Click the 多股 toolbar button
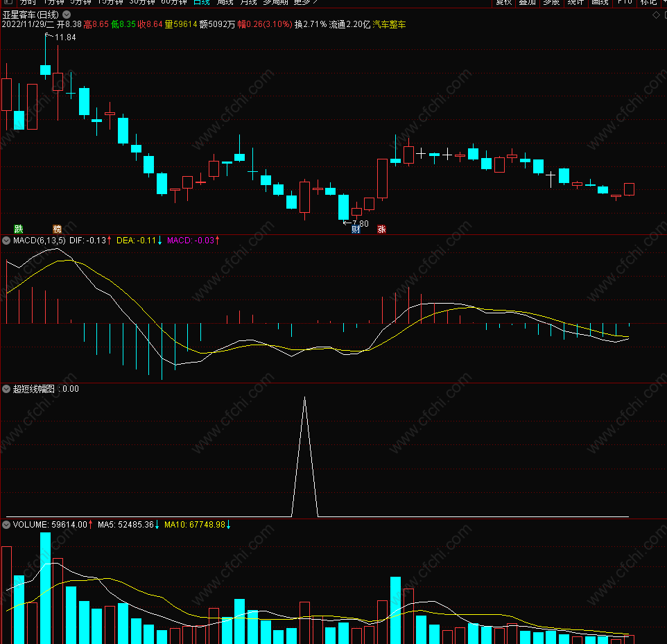The width and height of the screenshot is (667, 644). [x=551, y=2]
